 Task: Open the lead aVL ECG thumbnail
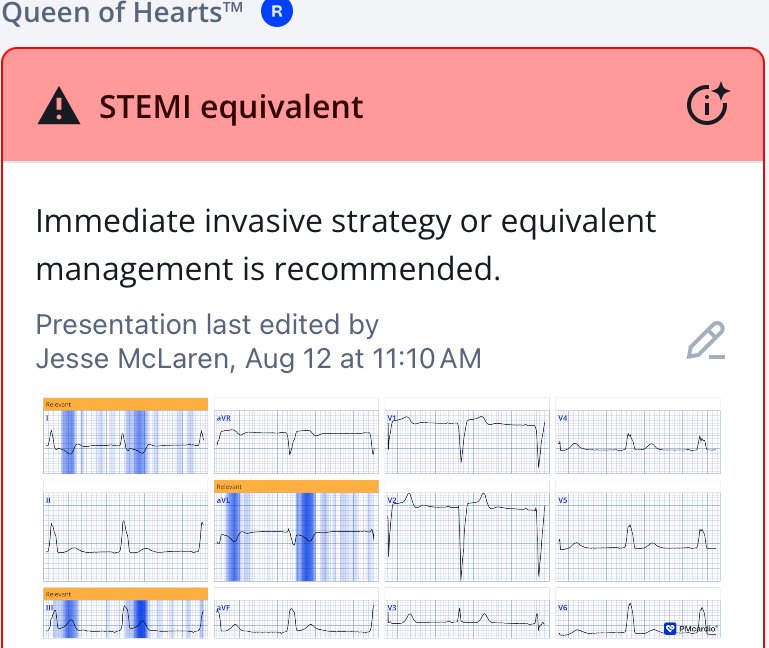pyautogui.click(x=296, y=531)
